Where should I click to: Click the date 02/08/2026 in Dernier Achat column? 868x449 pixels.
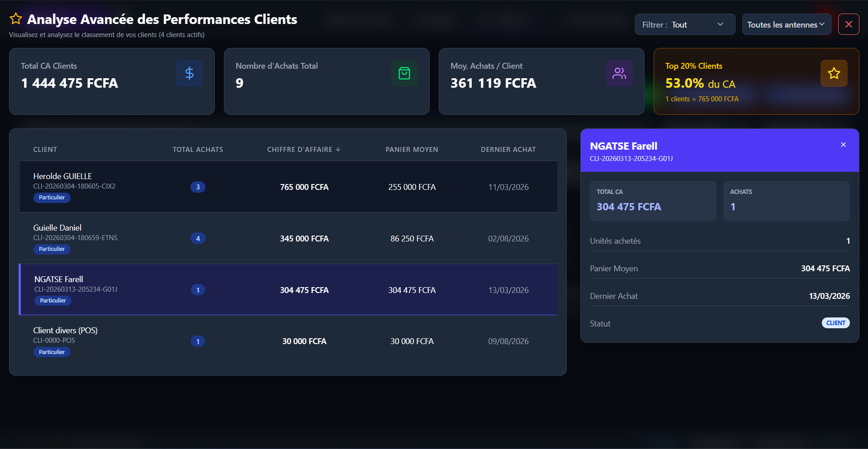[x=508, y=239]
